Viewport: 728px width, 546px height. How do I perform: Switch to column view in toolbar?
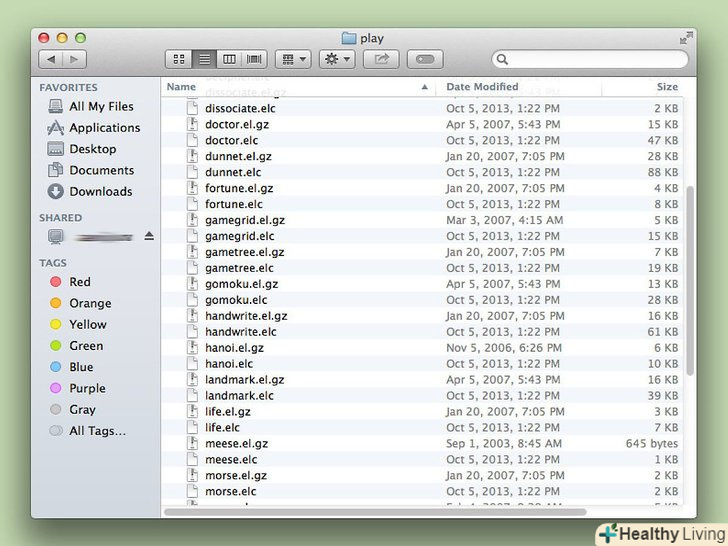pos(229,60)
